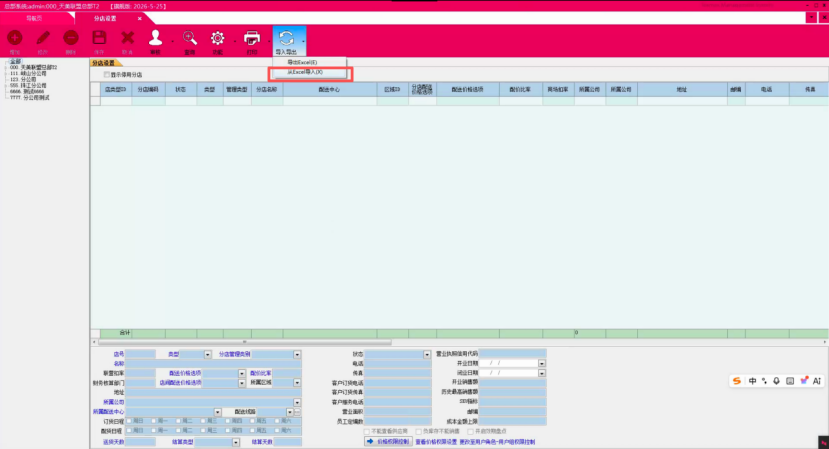Viewport: 829px width, 449px height.
Task: Click the 客户订货电话 input field
Action: click(x=398, y=383)
